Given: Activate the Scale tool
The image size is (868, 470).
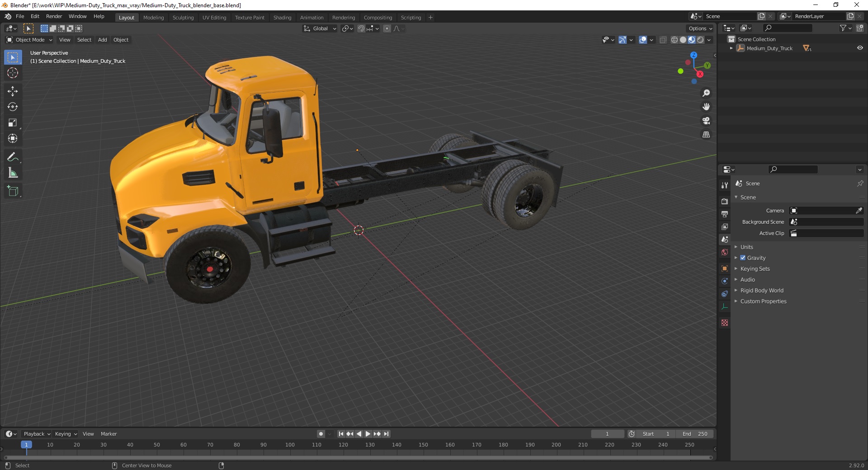Looking at the screenshot, I should pos(13,123).
